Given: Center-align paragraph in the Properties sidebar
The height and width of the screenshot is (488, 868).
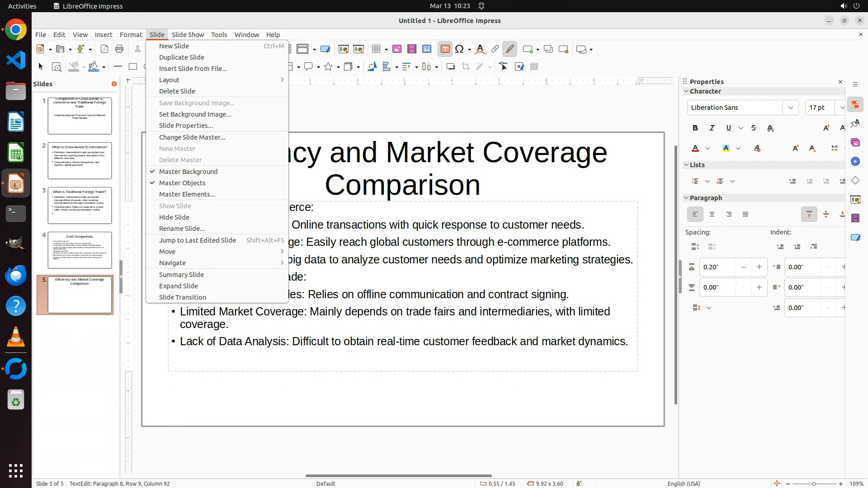Looking at the screenshot, I should [712, 214].
